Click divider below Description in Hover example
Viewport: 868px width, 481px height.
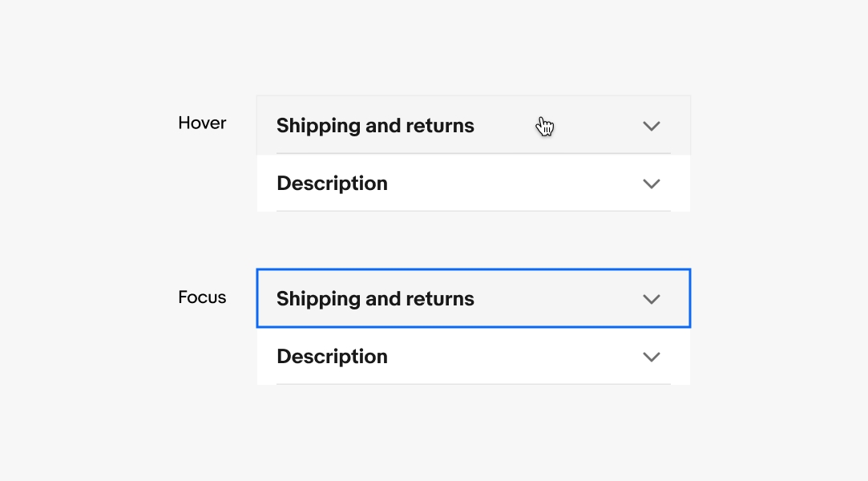(473, 211)
